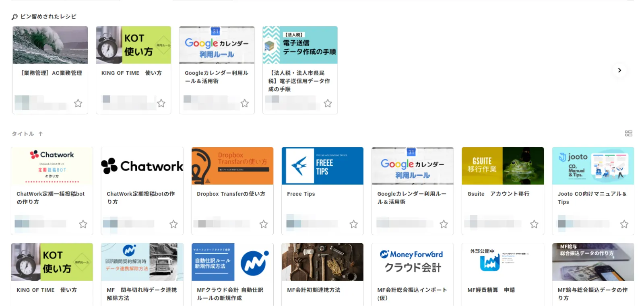
Task: Show next pinned recipes with the arrow
Action: [619, 70]
